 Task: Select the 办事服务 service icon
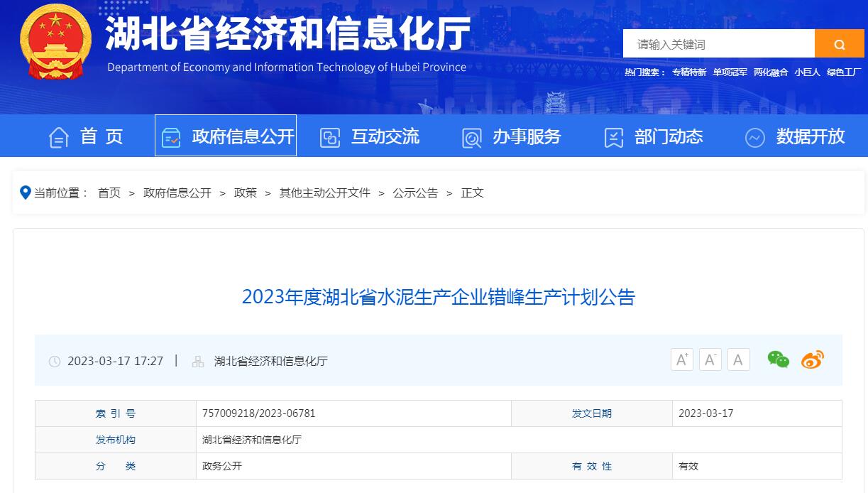pos(471,136)
